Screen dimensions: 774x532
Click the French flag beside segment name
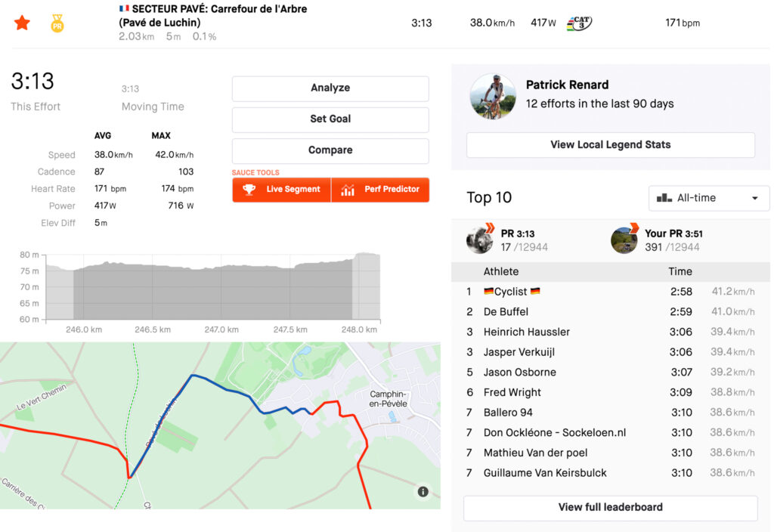click(124, 8)
